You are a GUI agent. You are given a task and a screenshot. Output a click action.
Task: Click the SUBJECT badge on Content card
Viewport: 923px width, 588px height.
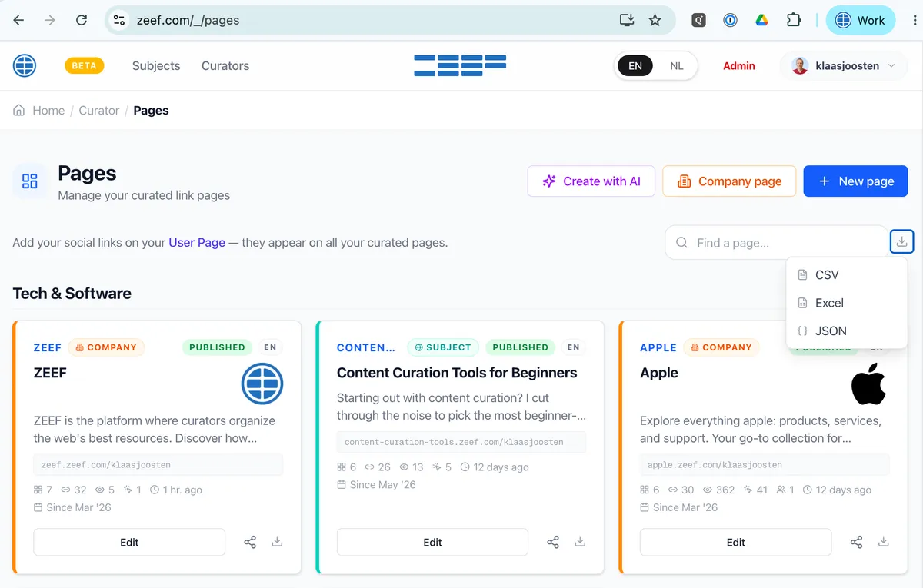tap(443, 347)
